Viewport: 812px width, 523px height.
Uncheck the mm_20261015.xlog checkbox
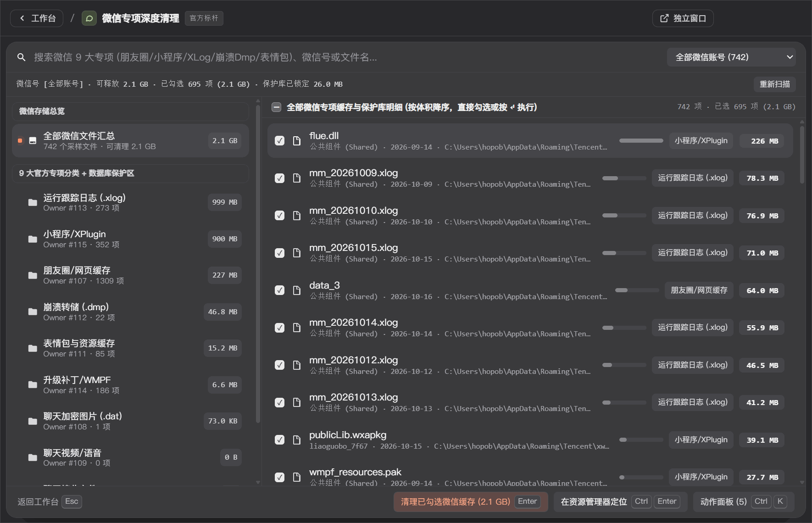pos(279,253)
